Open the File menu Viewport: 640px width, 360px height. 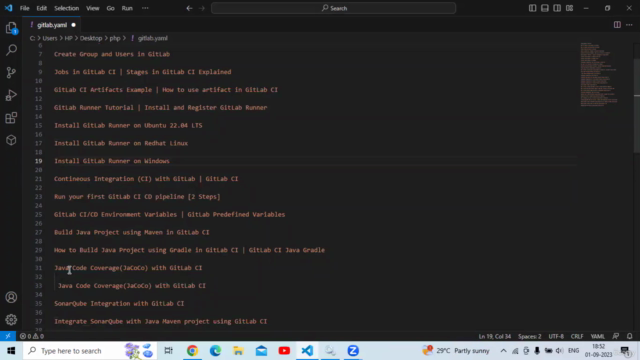24,8
